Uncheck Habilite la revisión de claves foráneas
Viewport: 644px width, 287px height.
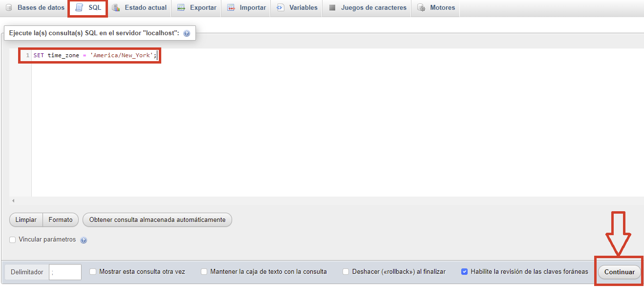coord(465,272)
